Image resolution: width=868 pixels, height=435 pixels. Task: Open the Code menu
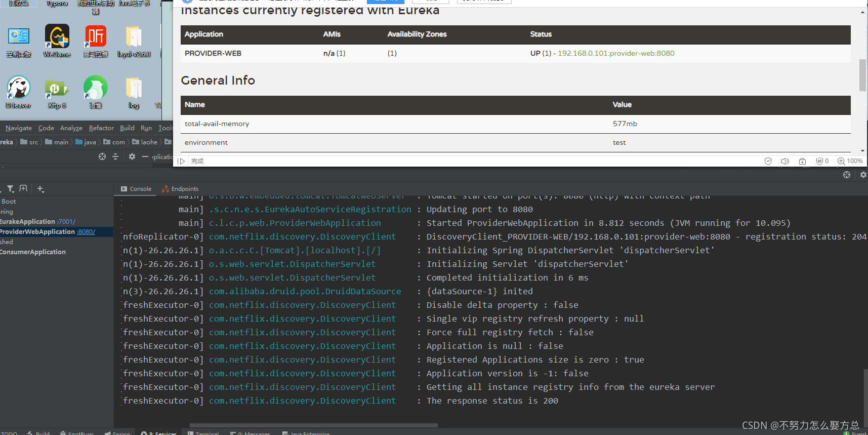(46, 128)
